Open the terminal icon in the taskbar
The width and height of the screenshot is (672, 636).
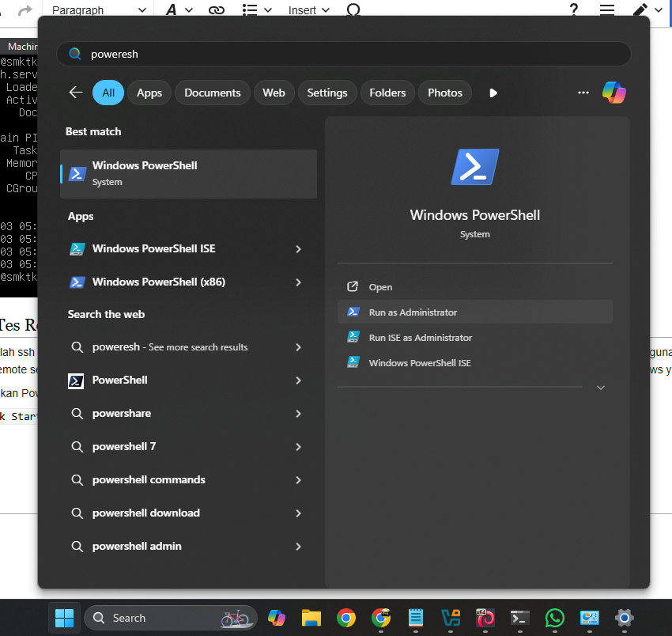(x=520, y=618)
